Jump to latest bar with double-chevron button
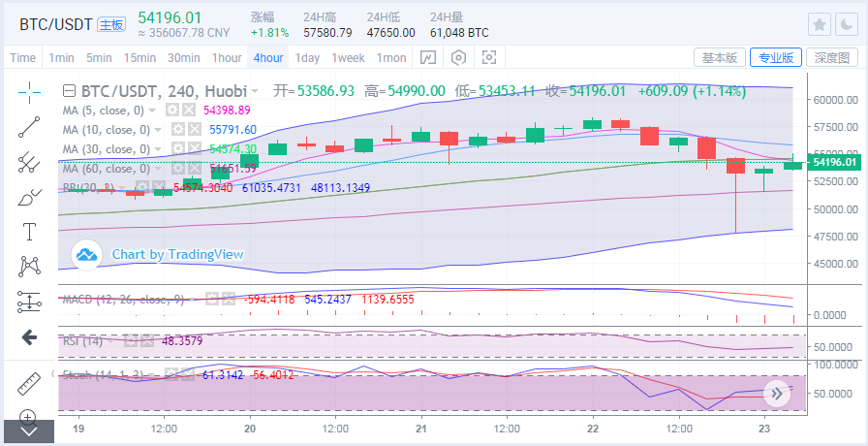This screenshot has width=868, height=446. [x=777, y=394]
